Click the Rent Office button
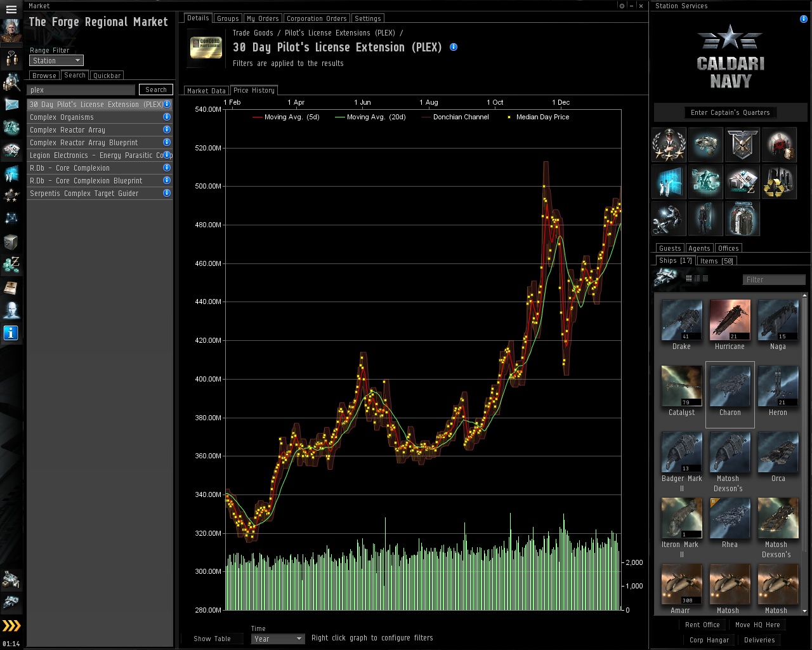This screenshot has height=650, width=812. pos(702,625)
